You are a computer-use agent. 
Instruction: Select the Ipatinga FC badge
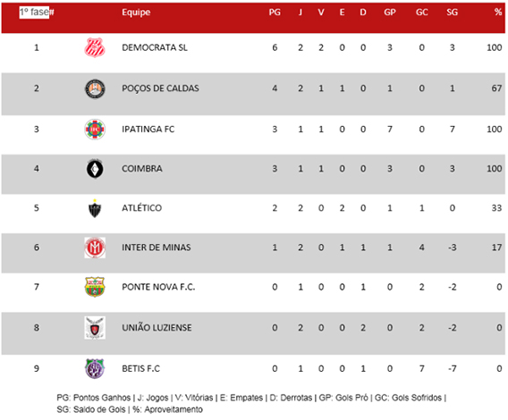point(95,130)
